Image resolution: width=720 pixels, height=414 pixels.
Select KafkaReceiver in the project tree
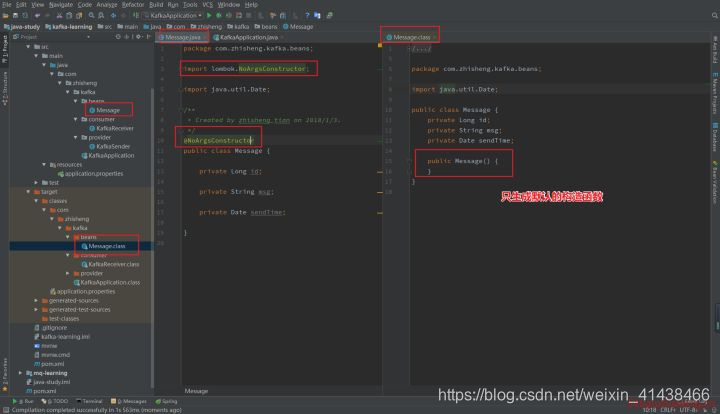click(x=112, y=129)
